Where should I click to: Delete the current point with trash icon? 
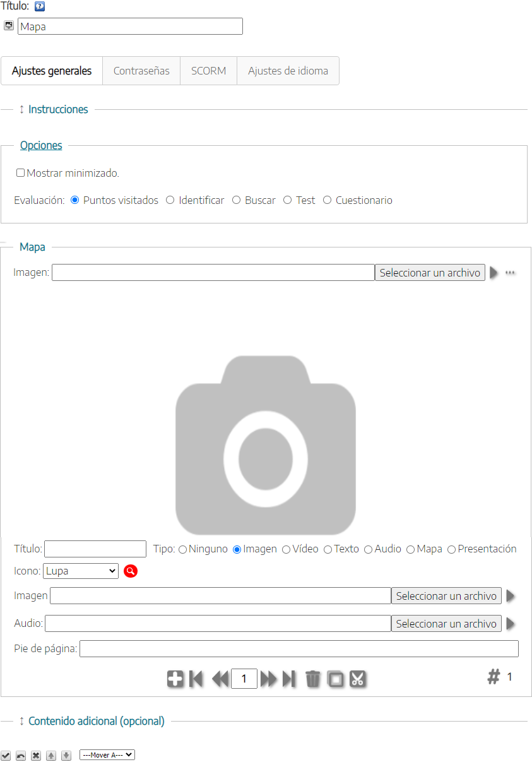313,679
